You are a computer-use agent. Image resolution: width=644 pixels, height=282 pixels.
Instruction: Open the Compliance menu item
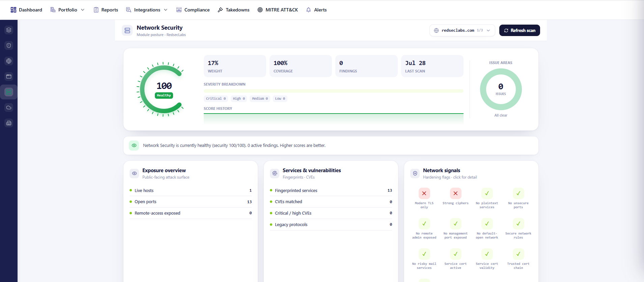pyautogui.click(x=193, y=10)
